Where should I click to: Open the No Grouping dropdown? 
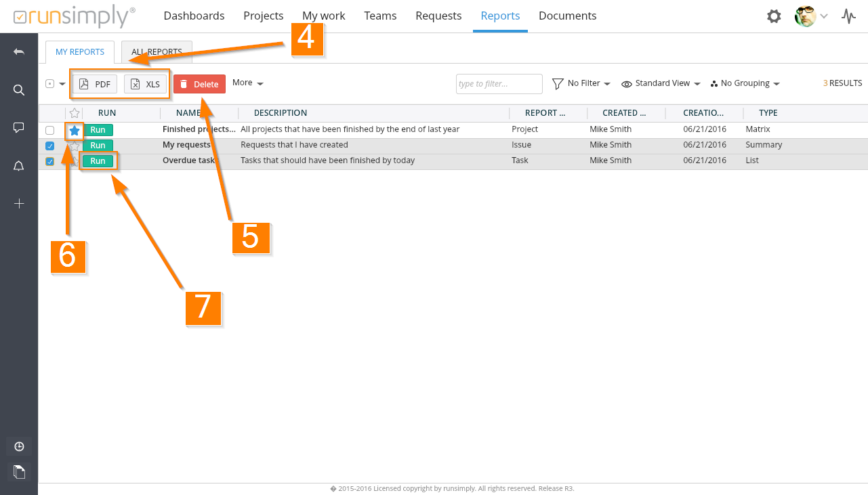(x=745, y=83)
